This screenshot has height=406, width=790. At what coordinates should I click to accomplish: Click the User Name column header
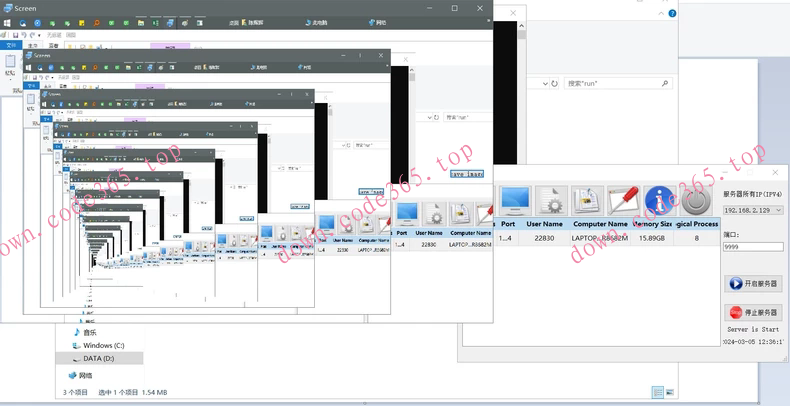(545, 224)
